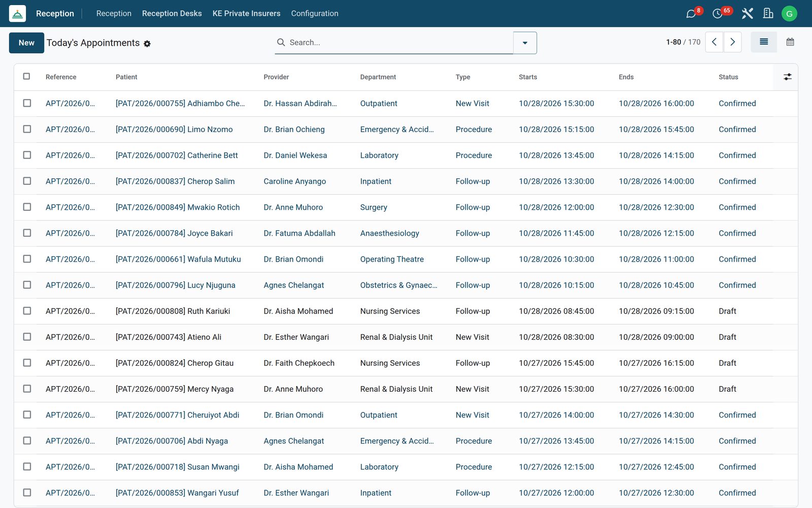Click the Surgery department cell
The image size is (812, 508).
(x=374, y=207)
